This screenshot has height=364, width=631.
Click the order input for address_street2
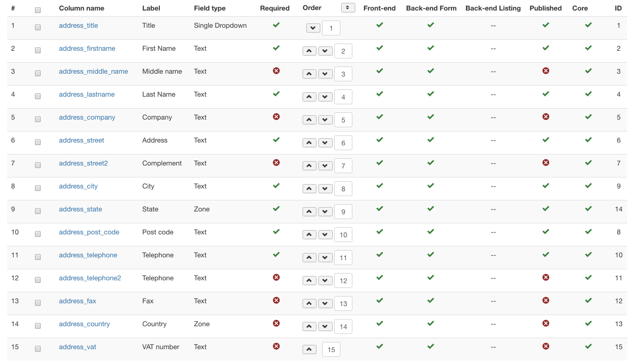[343, 166]
